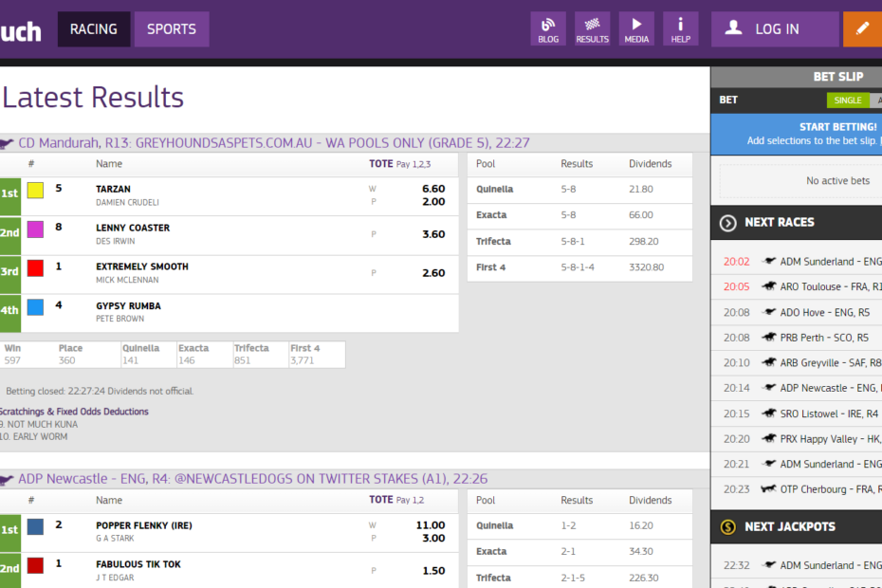This screenshot has height=588, width=882.
Task: Click the Next Races arrow circle icon
Action: pos(727,223)
